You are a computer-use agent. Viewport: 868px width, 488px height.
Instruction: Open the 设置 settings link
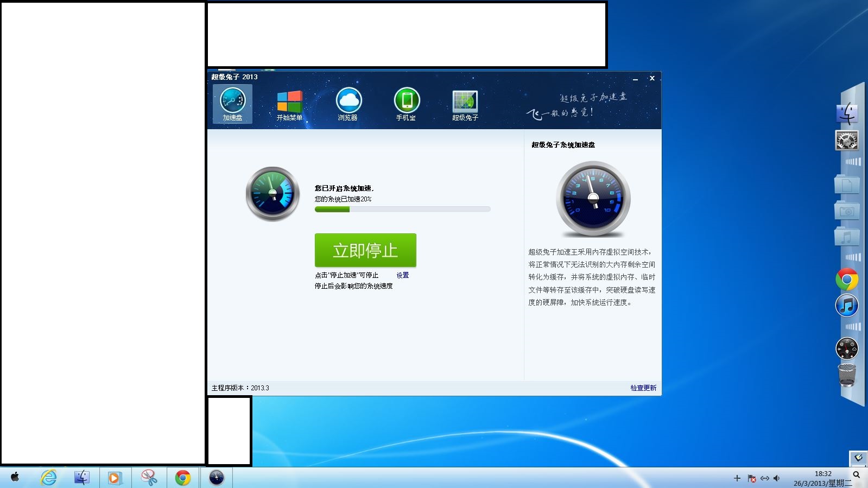[402, 275]
